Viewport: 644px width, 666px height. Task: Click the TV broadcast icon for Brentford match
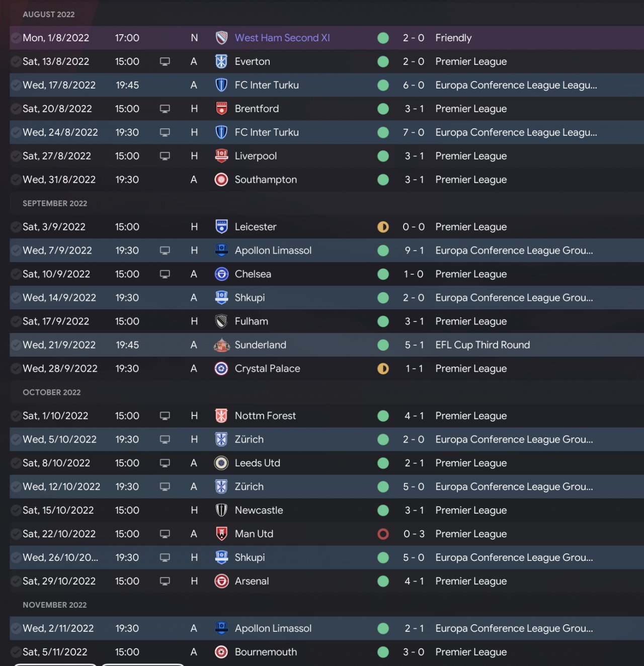(165, 109)
